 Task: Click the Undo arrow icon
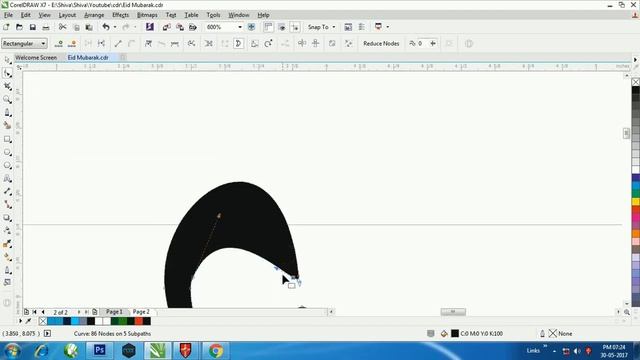point(106,27)
